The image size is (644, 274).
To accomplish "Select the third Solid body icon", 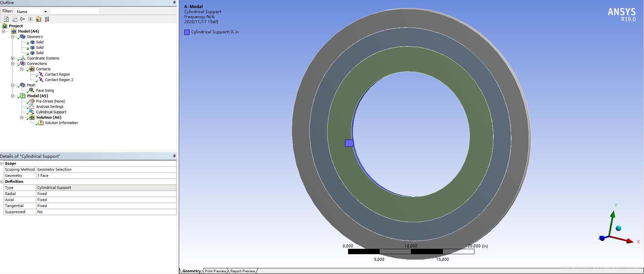I will (x=32, y=53).
